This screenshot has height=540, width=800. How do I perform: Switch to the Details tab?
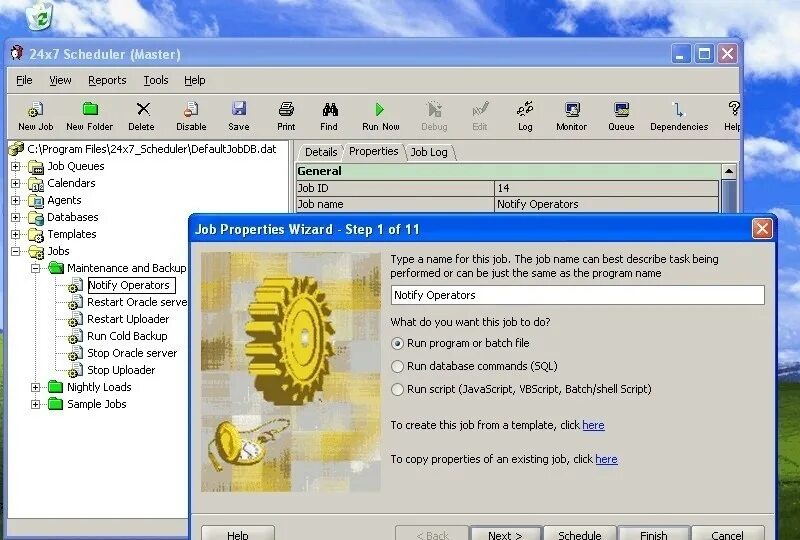[321, 152]
